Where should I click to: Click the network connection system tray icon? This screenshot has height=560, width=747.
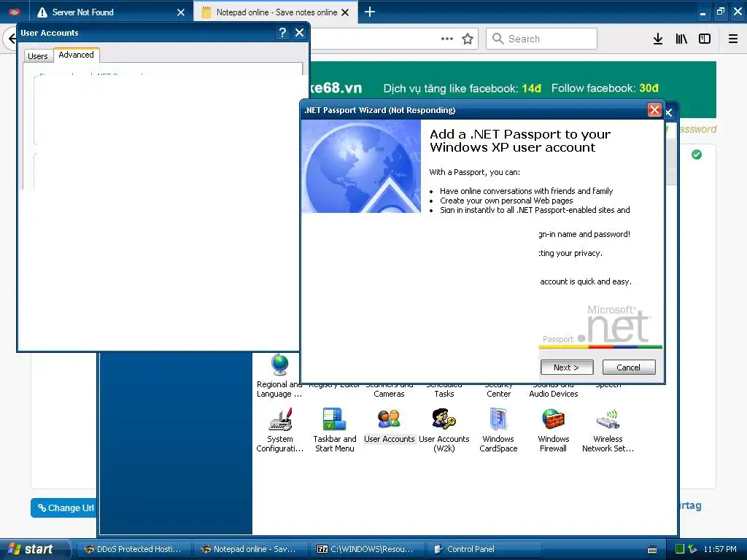point(692,549)
